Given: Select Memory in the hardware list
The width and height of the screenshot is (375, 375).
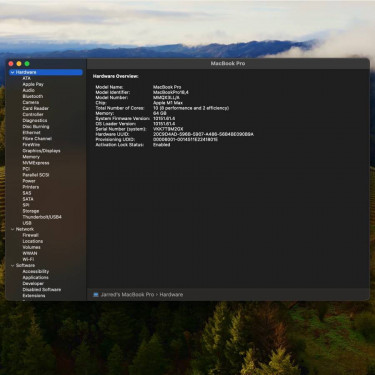Looking at the screenshot, I should click(31, 157).
